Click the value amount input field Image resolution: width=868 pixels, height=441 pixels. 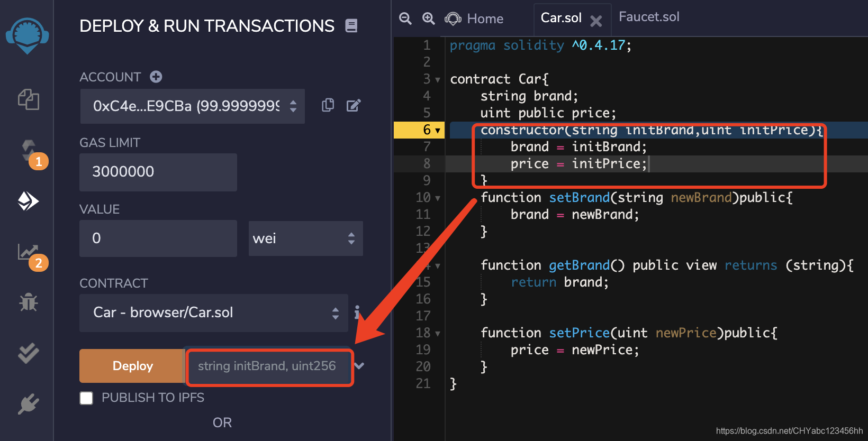pos(158,238)
